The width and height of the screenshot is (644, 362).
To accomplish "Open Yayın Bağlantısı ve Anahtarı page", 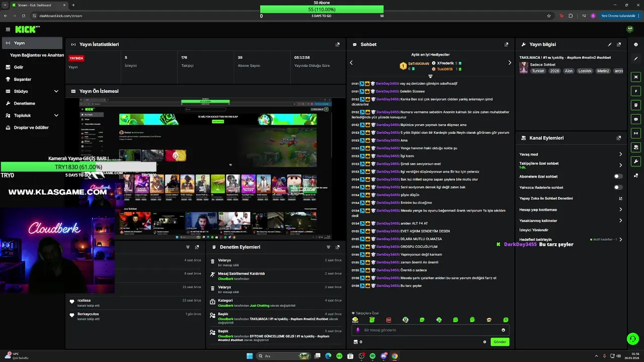I will pos(37,55).
